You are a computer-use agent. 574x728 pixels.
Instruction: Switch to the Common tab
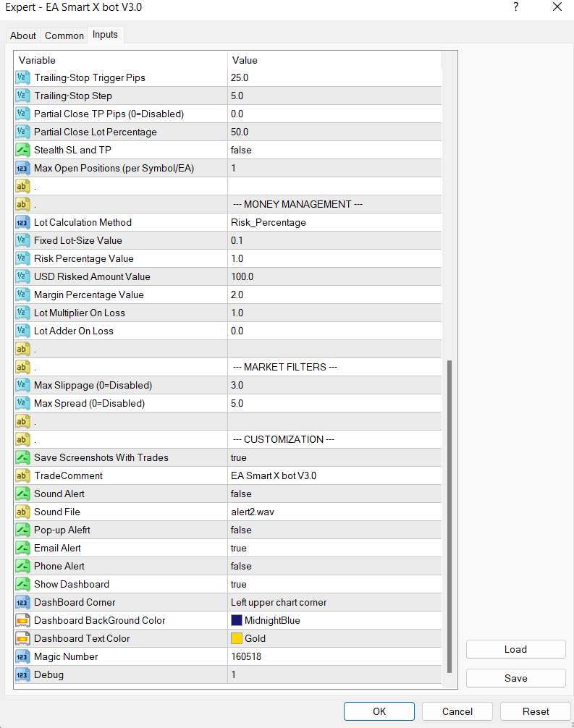tap(64, 35)
